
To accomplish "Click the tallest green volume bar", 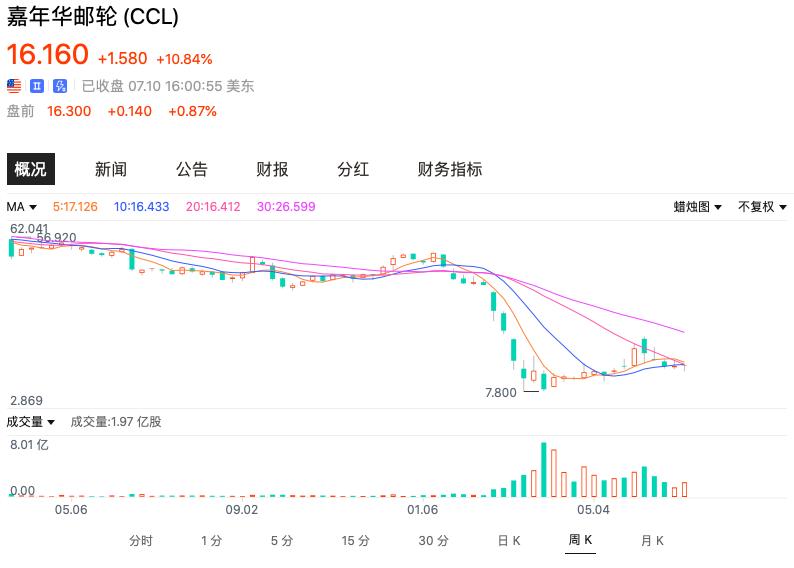I will [x=544, y=470].
